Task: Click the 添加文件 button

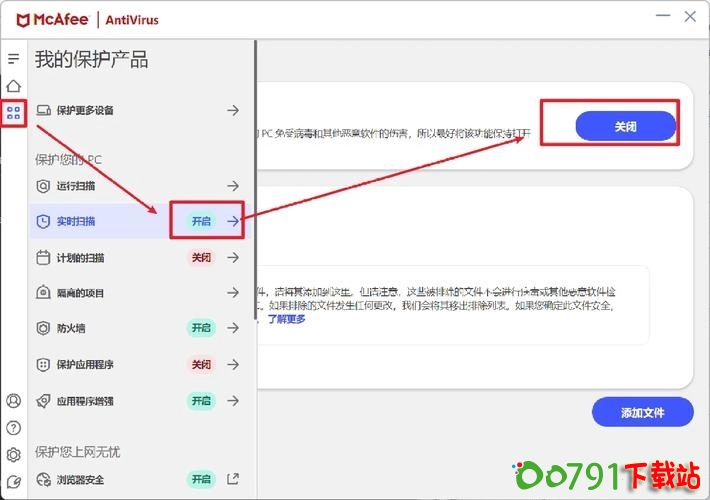Action: (x=642, y=412)
